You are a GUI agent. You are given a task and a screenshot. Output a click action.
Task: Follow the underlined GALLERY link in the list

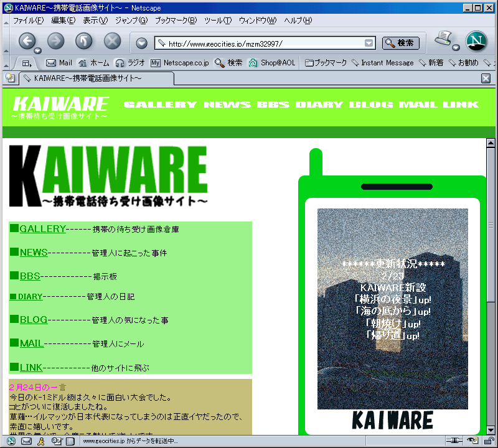(43, 228)
